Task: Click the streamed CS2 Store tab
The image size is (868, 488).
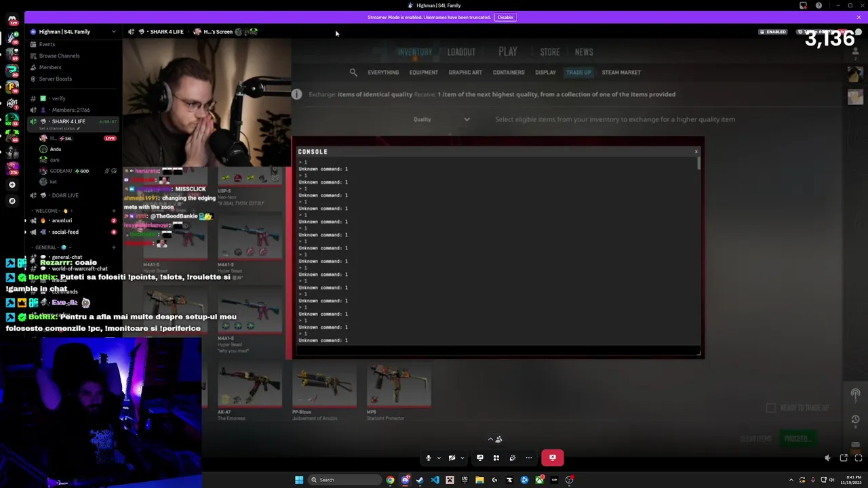Action: coord(550,52)
